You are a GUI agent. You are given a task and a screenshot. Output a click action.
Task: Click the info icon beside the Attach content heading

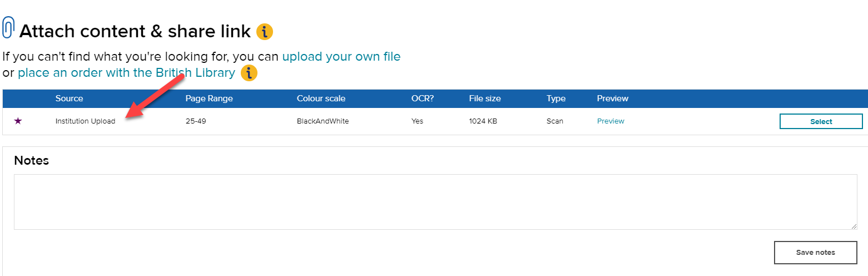tap(265, 32)
